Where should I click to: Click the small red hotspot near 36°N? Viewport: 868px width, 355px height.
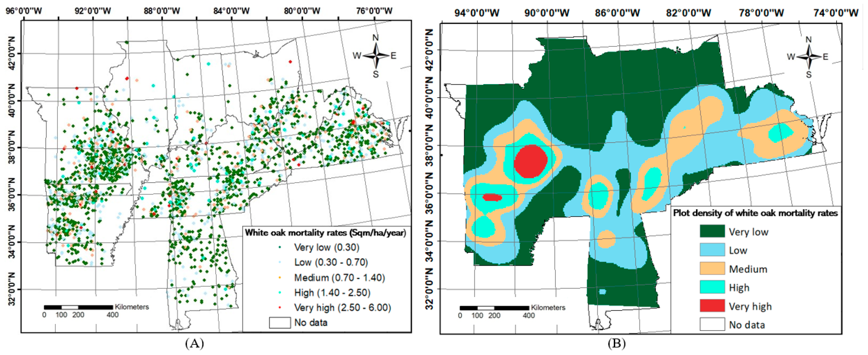coord(492,197)
